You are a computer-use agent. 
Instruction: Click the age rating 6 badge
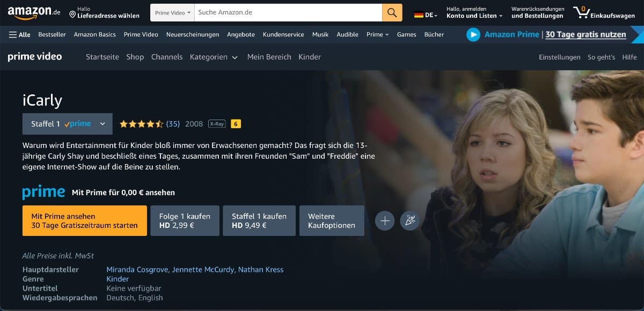[236, 124]
